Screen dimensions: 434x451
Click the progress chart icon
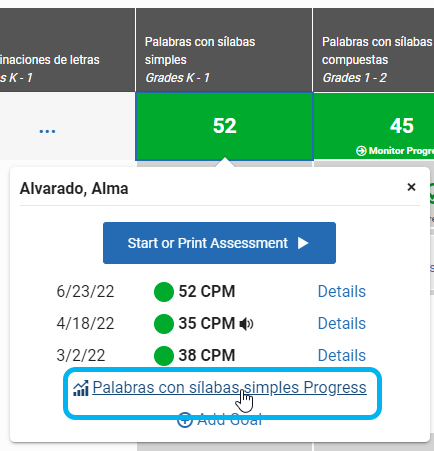(x=81, y=388)
